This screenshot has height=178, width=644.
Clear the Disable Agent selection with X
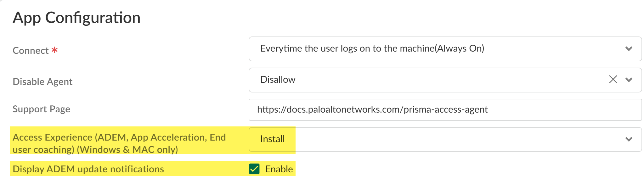coord(613,79)
